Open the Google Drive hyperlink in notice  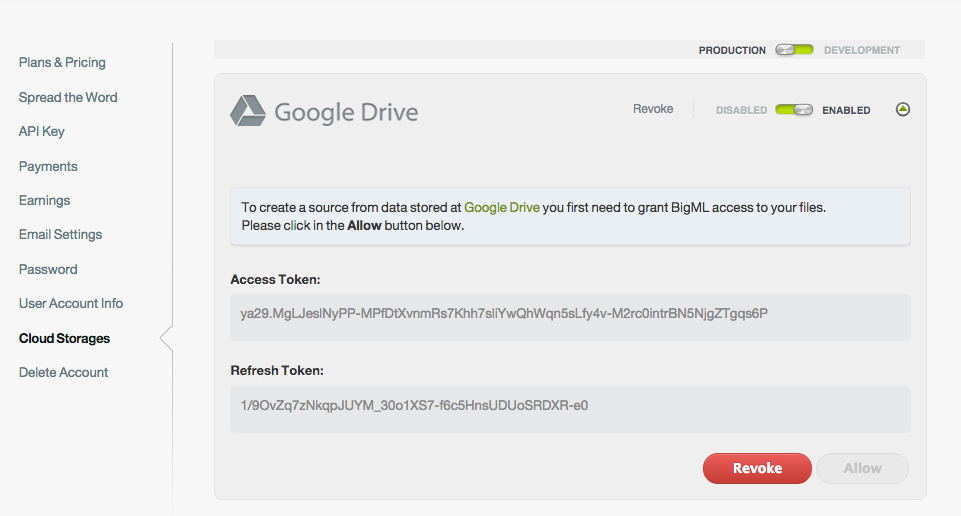pyautogui.click(x=502, y=208)
